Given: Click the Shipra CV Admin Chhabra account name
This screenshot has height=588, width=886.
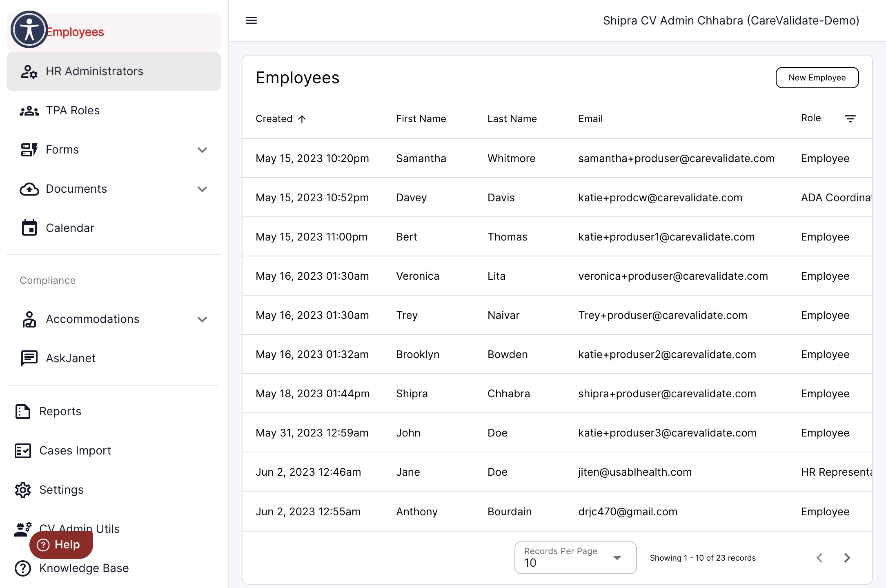Looking at the screenshot, I should click(731, 20).
